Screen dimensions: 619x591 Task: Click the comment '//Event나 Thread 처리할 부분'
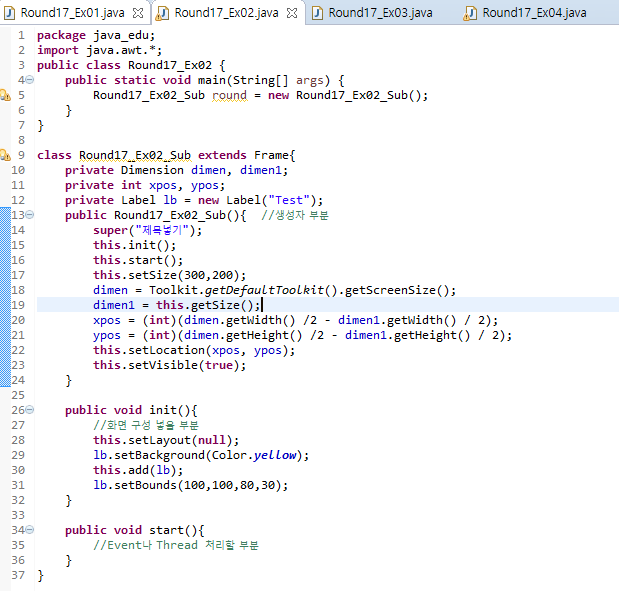point(176,546)
